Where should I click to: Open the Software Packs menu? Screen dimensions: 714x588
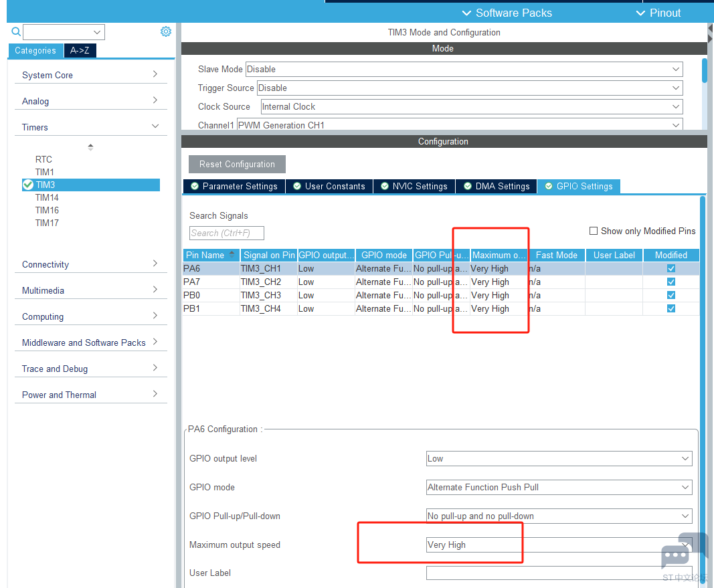coord(507,13)
